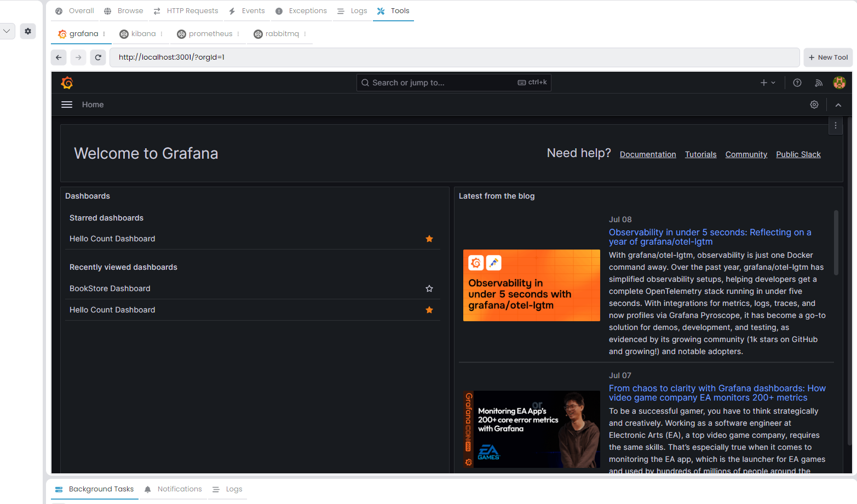This screenshot has height=504, width=857.
Task: Open the Documentation link
Action: [648, 154]
